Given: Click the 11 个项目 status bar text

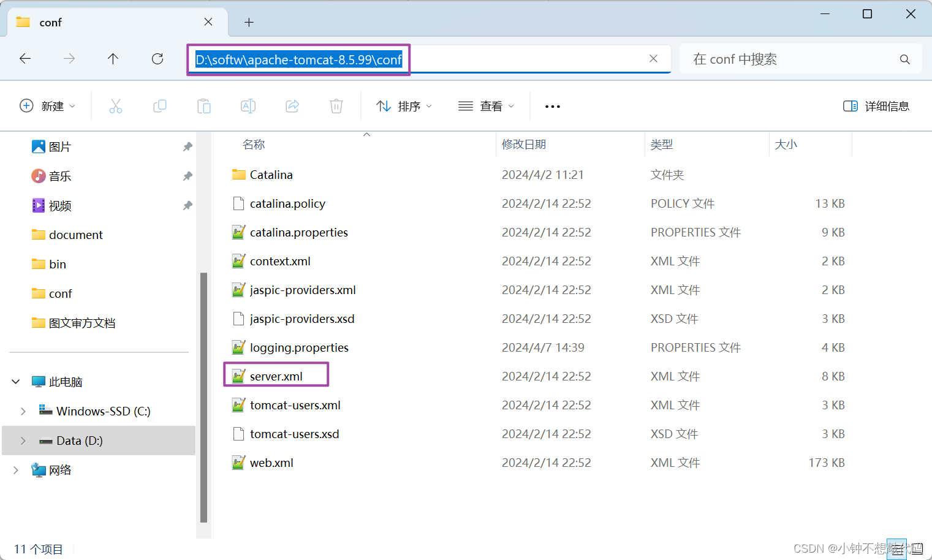Looking at the screenshot, I should tap(38, 549).
